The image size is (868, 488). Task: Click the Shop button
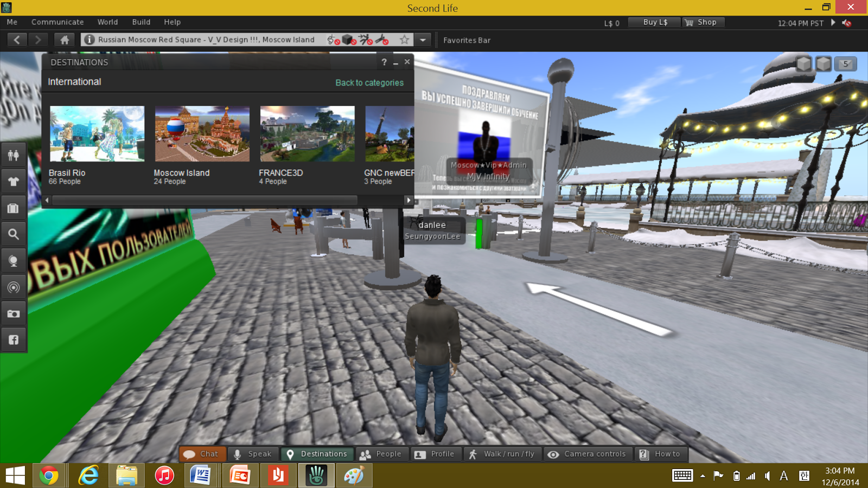[703, 22]
